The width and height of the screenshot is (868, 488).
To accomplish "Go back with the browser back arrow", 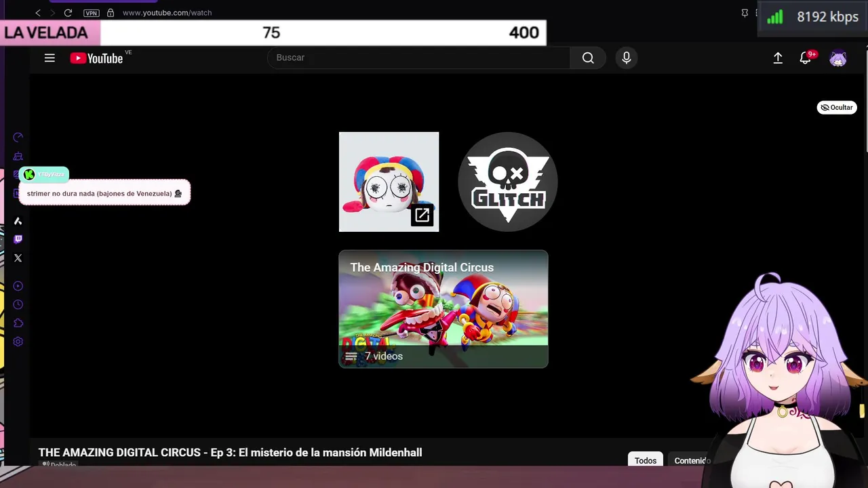I will (38, 13).
